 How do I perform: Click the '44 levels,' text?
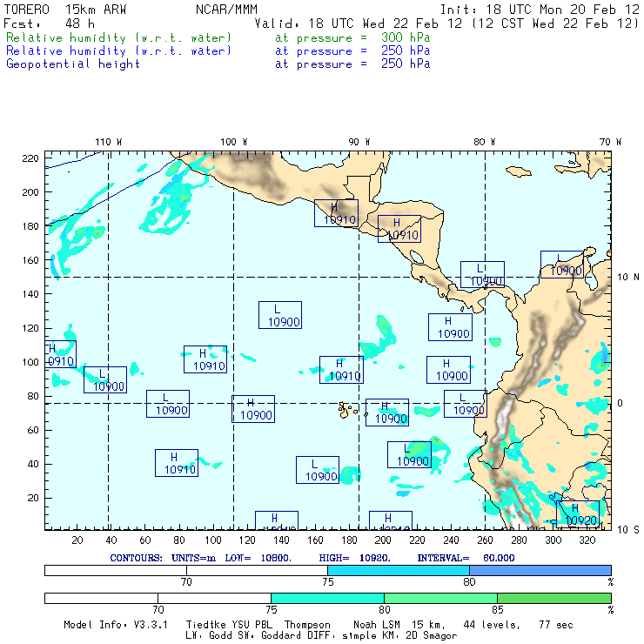coord(492,625)
